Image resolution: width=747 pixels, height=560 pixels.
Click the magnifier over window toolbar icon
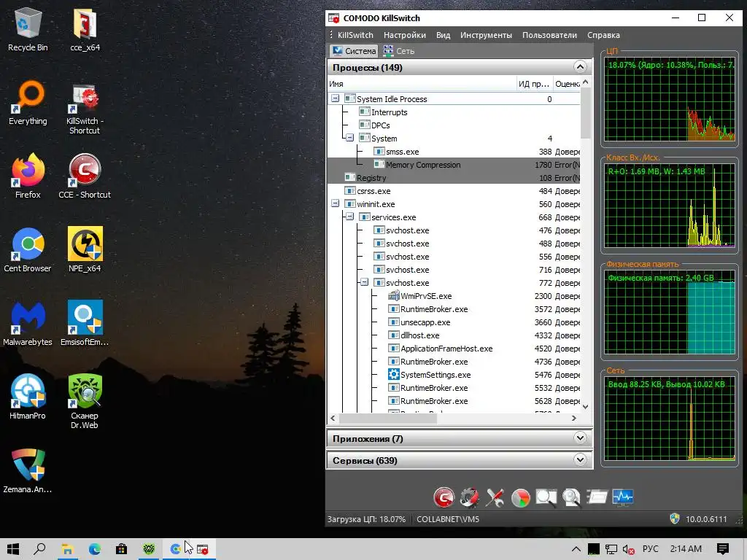546,497
